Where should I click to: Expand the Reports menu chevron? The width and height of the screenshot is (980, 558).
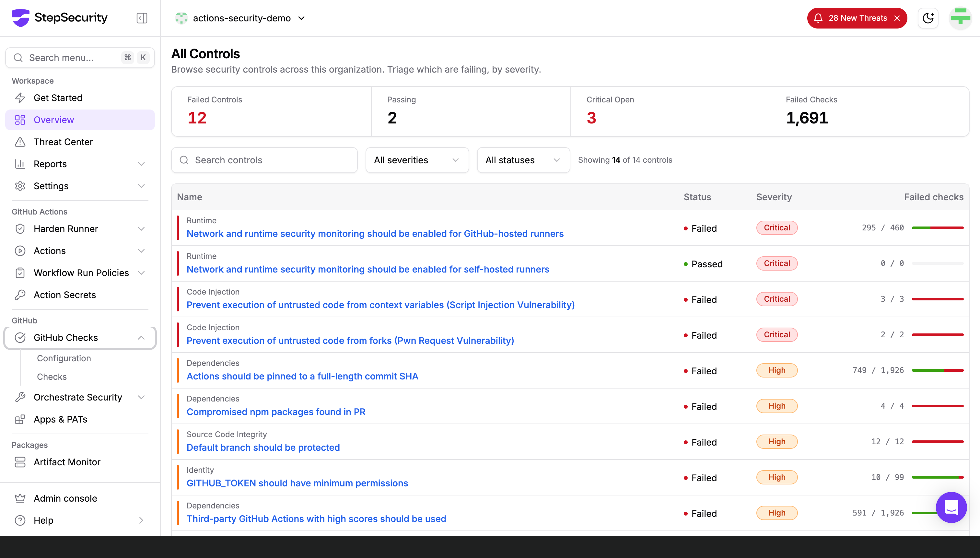(x=141, y=164)
